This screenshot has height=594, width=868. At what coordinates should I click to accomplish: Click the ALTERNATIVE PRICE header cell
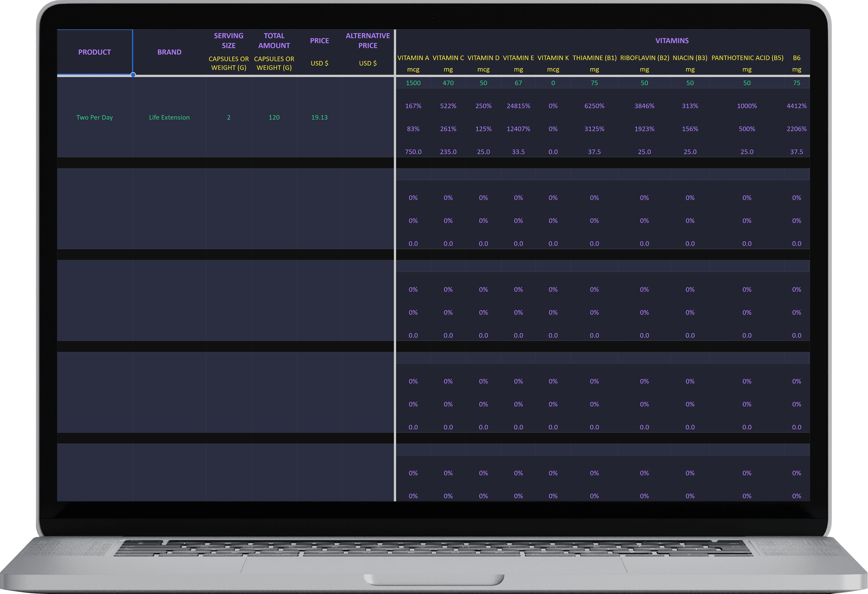pyautogui.click(x=368, y=40)
